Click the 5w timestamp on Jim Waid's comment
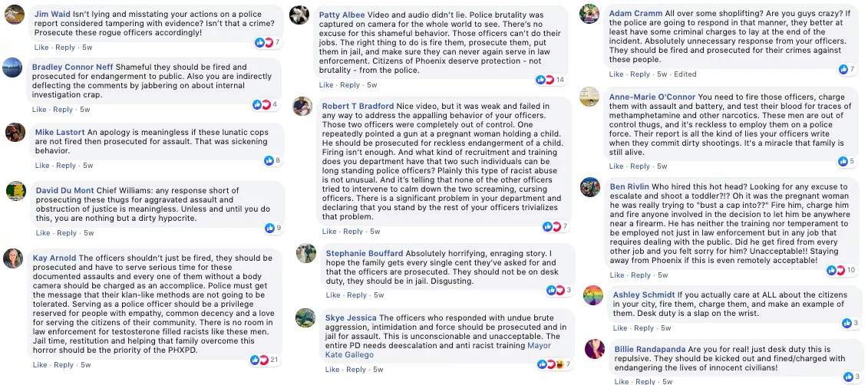The width and height of the screenshot is (868, 385). pos(87,48)
